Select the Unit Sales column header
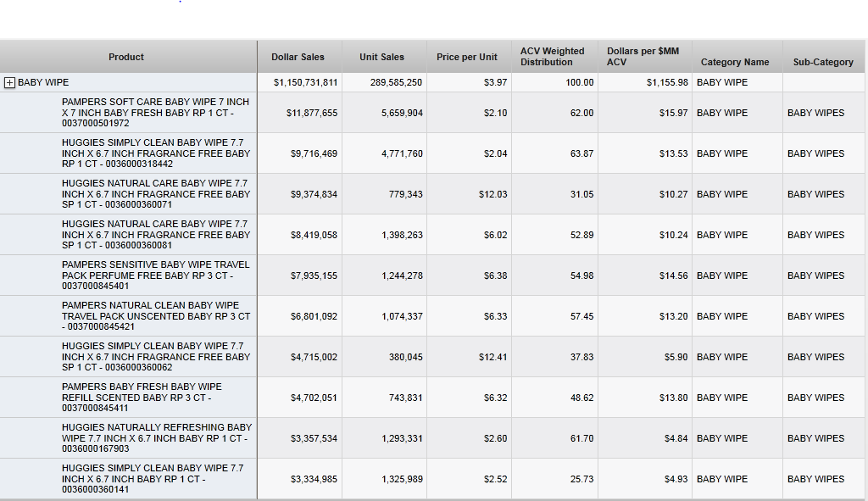868x501 pixels. [381, 57]
